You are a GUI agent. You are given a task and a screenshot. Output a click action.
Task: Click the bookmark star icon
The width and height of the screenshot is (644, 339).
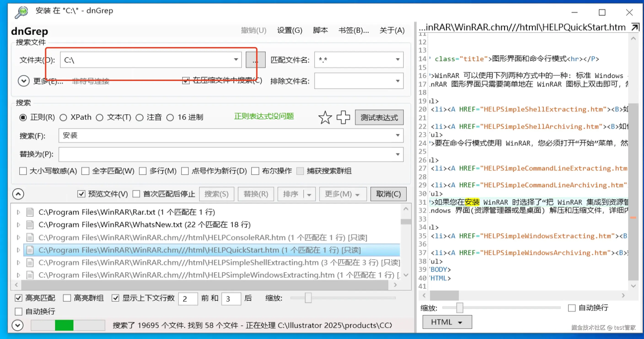point(325,117)
